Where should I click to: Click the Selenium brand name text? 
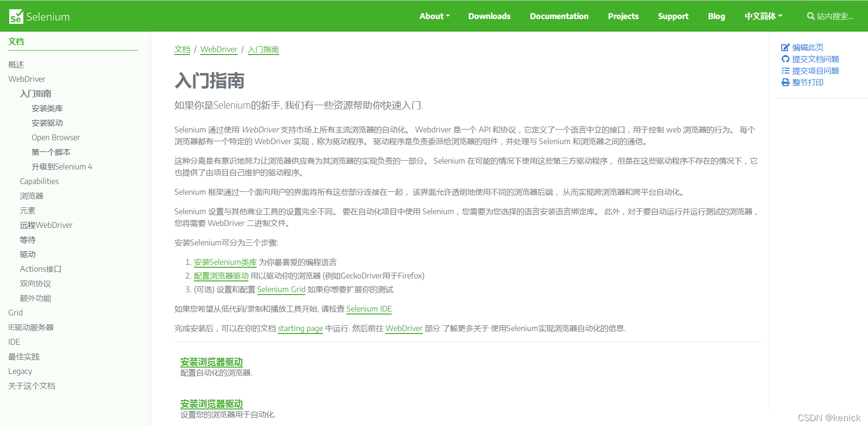click(x=48, y=17)
